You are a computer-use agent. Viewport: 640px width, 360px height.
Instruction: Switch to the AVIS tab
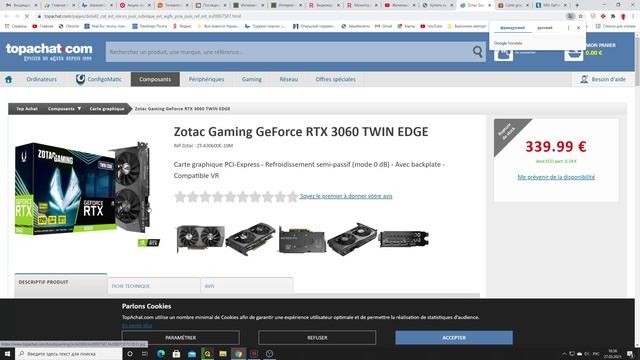(247, 286)
